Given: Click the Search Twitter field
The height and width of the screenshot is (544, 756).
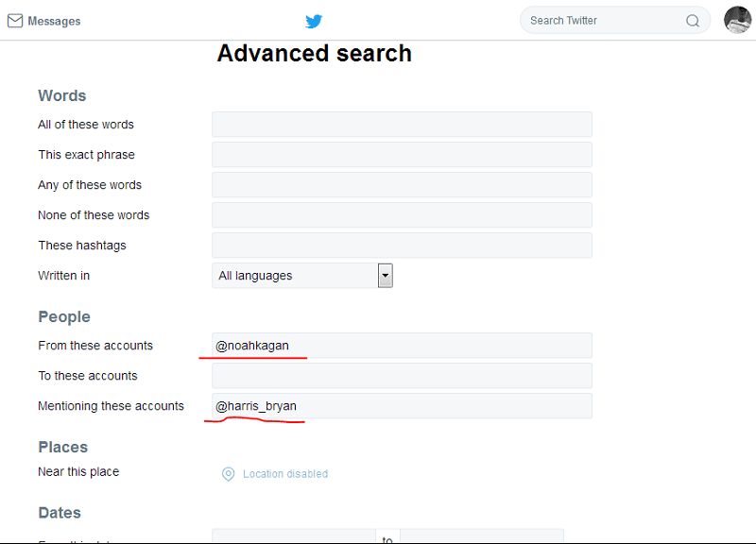Looking at the screenshot, I should point(615,20).
